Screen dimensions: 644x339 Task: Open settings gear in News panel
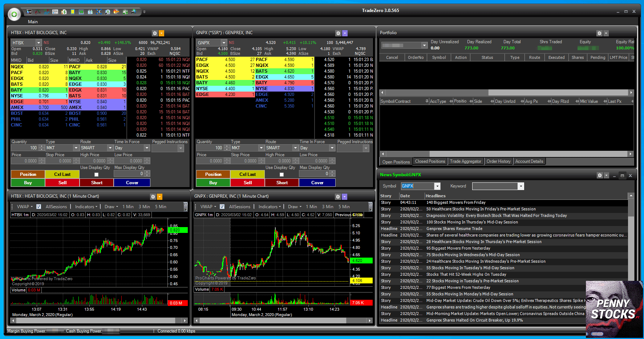click(600, 175)
